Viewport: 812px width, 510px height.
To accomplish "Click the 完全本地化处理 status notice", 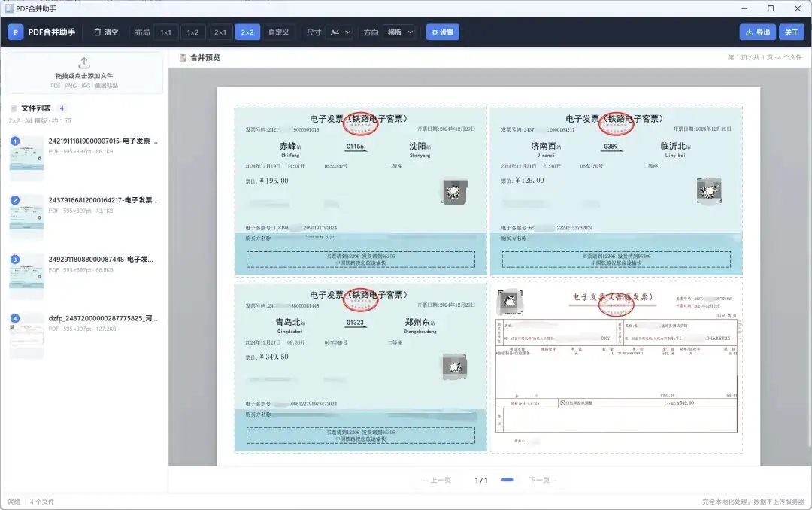I will point(753,502).
